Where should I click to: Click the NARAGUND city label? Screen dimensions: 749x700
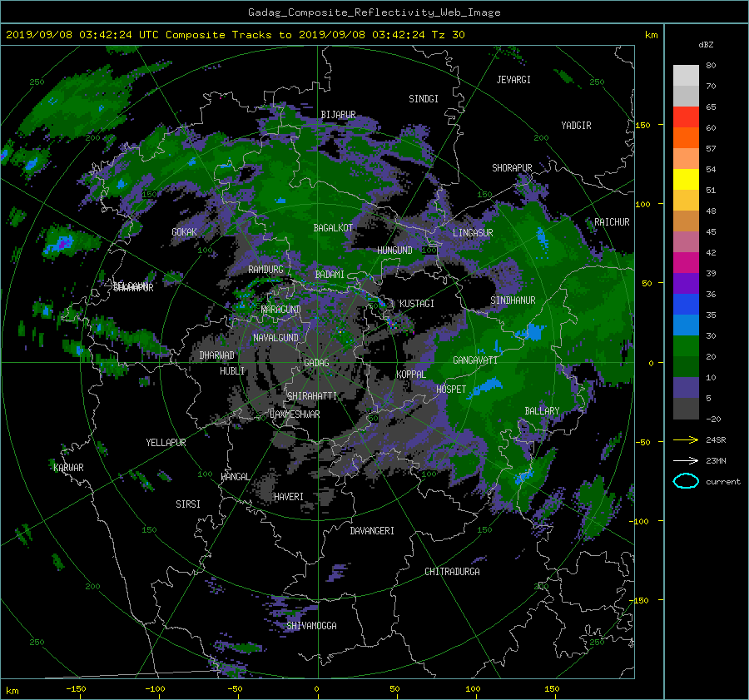(x=281, y=310)
